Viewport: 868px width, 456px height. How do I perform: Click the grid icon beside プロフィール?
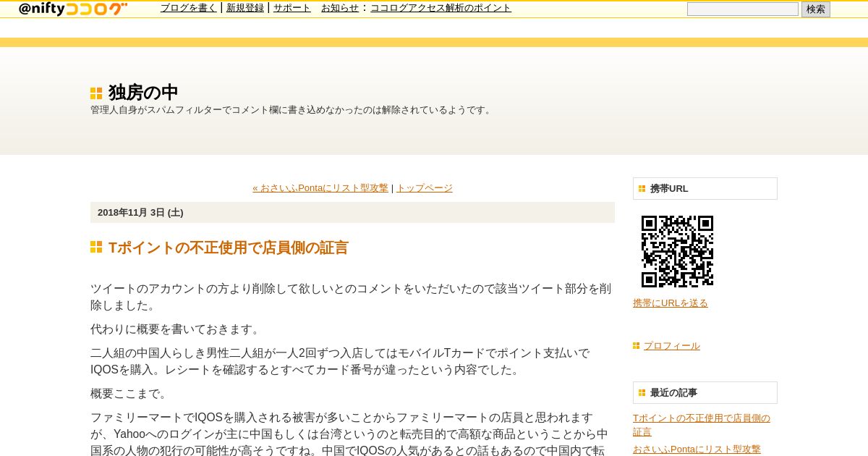coord(637,346)
